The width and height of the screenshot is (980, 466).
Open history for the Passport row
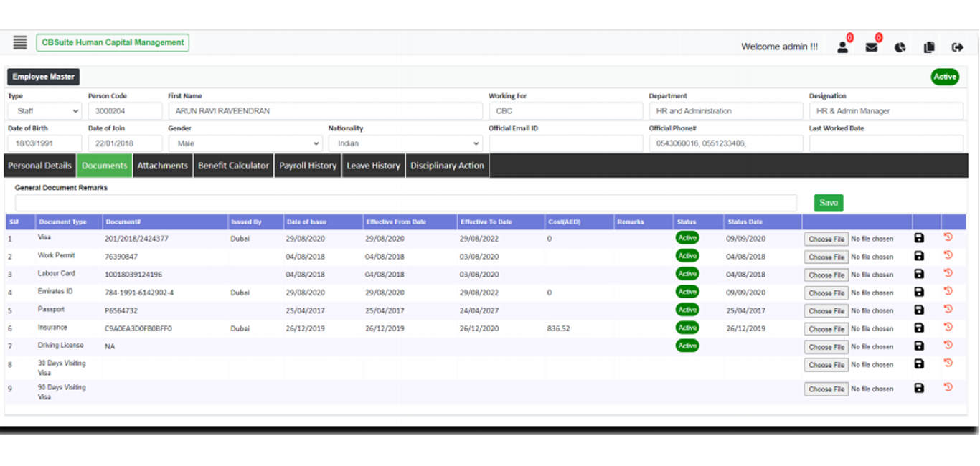948,309
